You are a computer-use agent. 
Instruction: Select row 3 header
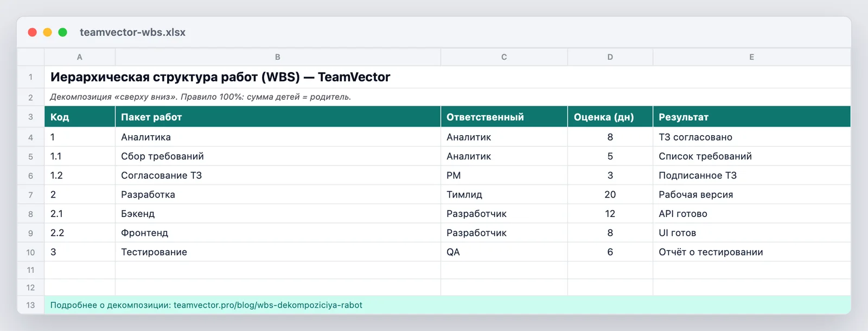(x=30, y=117)
